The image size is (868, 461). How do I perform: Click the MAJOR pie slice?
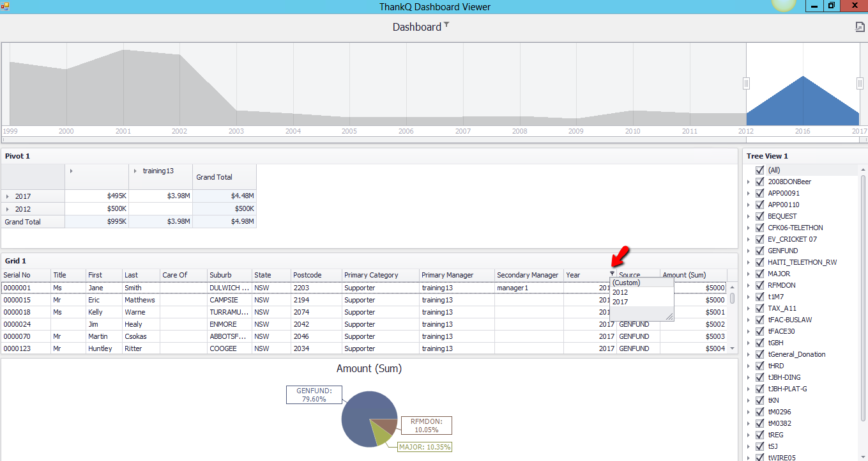coord(381,435)
